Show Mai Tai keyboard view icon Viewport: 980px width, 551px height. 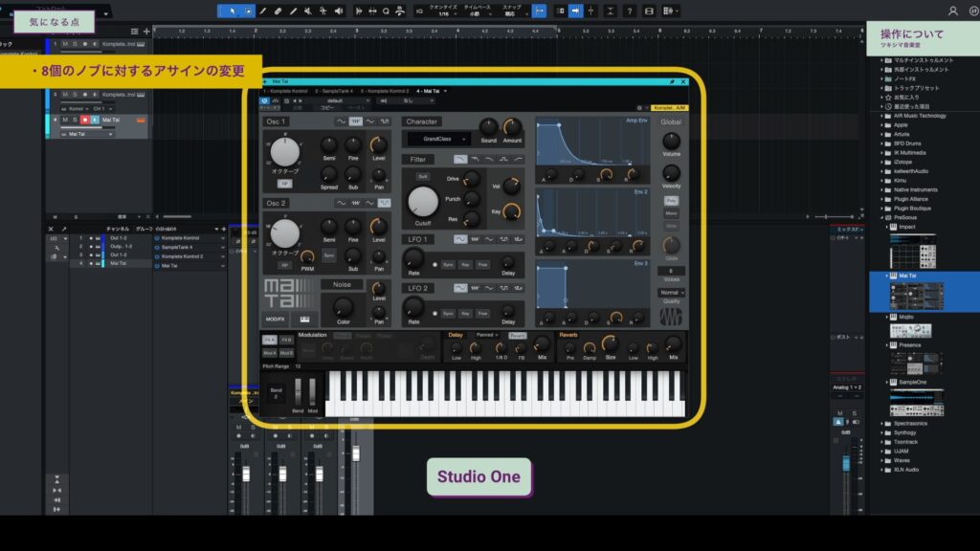(x=304, y=320)
